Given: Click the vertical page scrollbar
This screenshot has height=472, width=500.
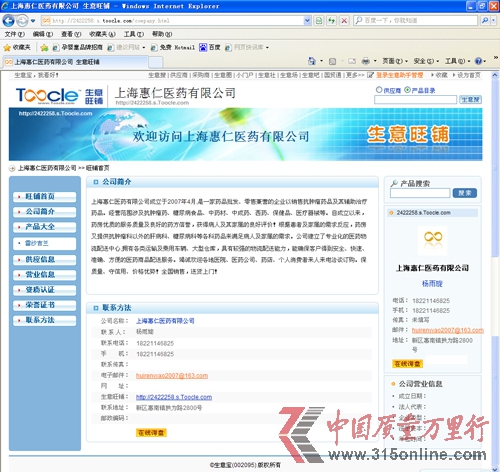Looking at the screenshot, I should (495, 271).
